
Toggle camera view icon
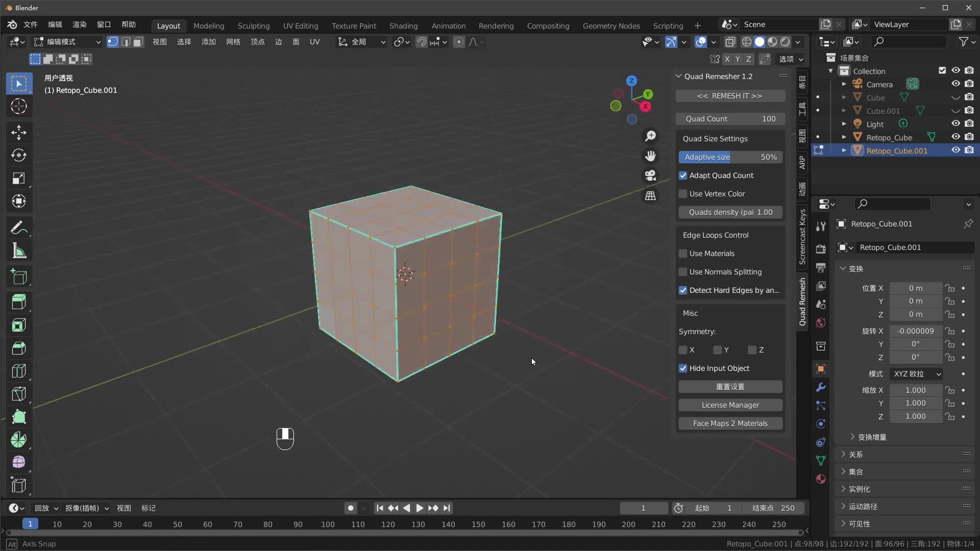[650, 176]
